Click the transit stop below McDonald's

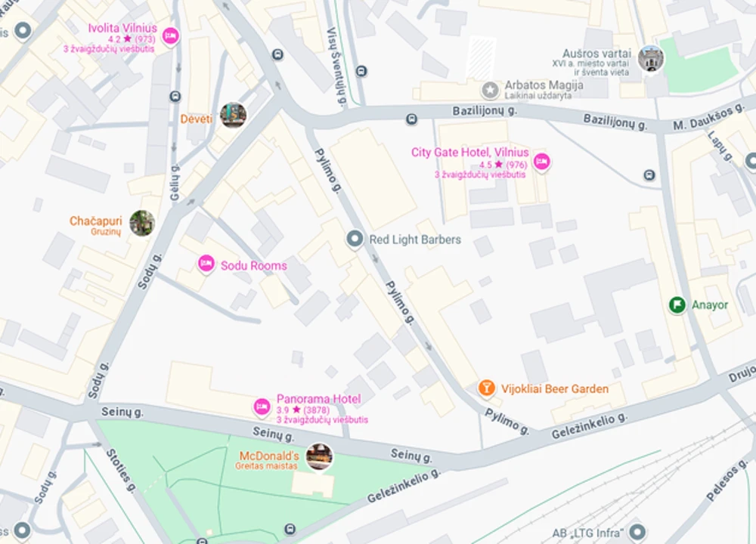(290, 529)
